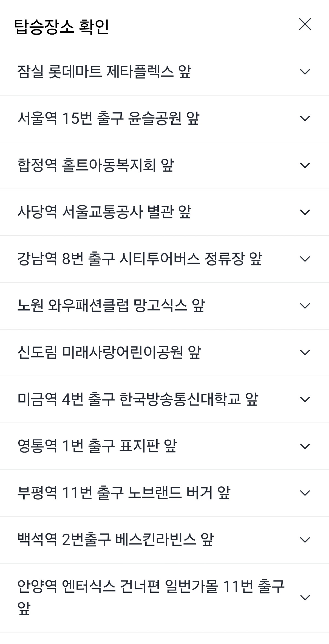Click chevron beside 합정역 홀트아동복지회 앞
Image resolution: width=329 pixels, height=644 pixels.
pyautogui.click(x=305, y=165)
